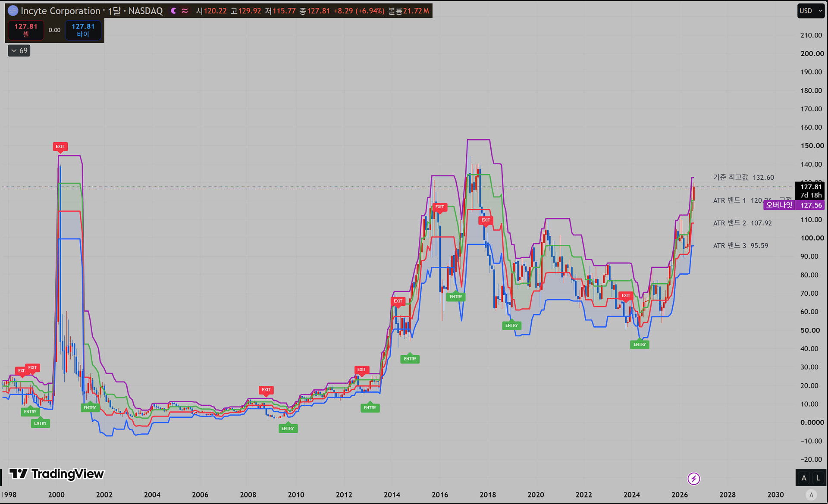This screenshot has height=504, width=828.
Task: Click the 200.00 price scale label
Action: pos(812,53)
